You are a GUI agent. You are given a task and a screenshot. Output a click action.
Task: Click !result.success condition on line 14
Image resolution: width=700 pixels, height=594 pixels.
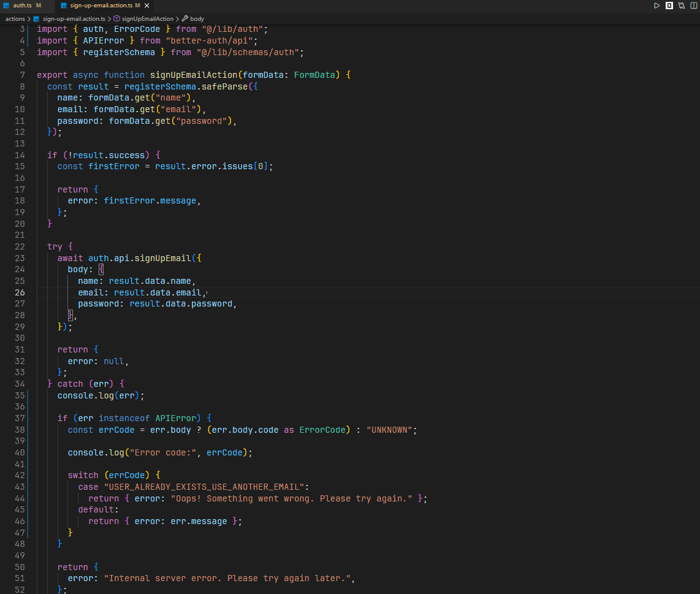point(106,156)
